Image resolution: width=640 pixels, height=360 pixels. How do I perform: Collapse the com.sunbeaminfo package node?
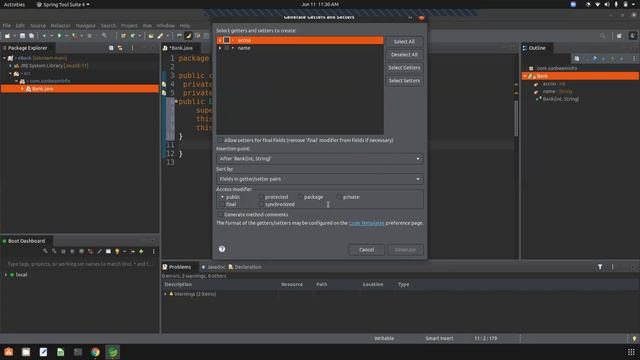tap(16, 81)
